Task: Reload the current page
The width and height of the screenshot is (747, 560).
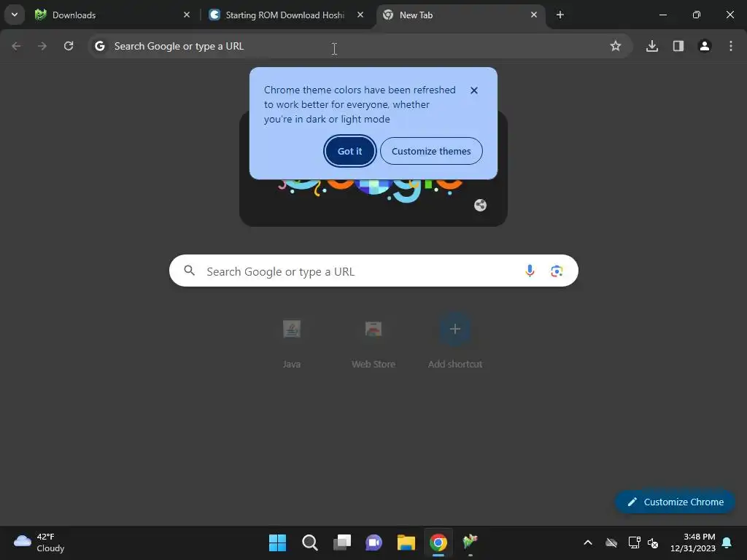Action: (x=69, y=46)
